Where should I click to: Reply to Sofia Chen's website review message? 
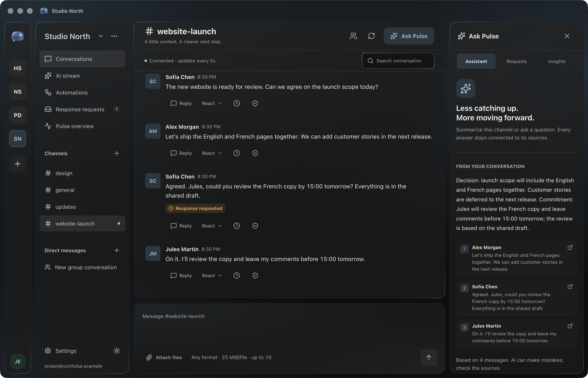(x=181, y=103)
